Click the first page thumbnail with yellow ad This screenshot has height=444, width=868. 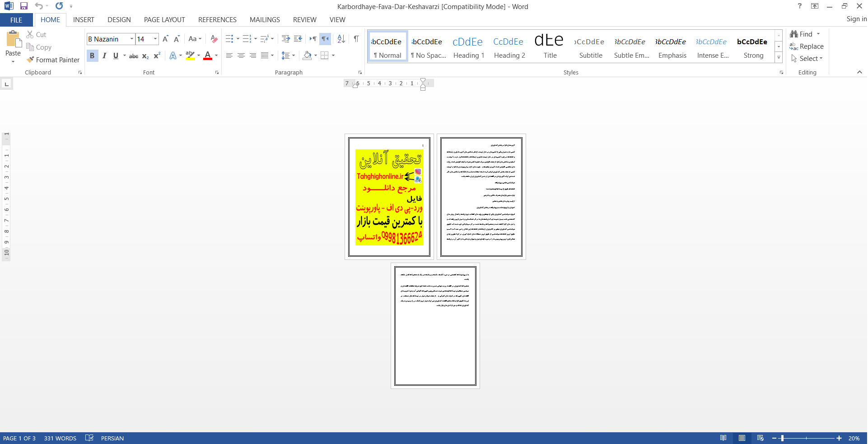pos(389,197)
